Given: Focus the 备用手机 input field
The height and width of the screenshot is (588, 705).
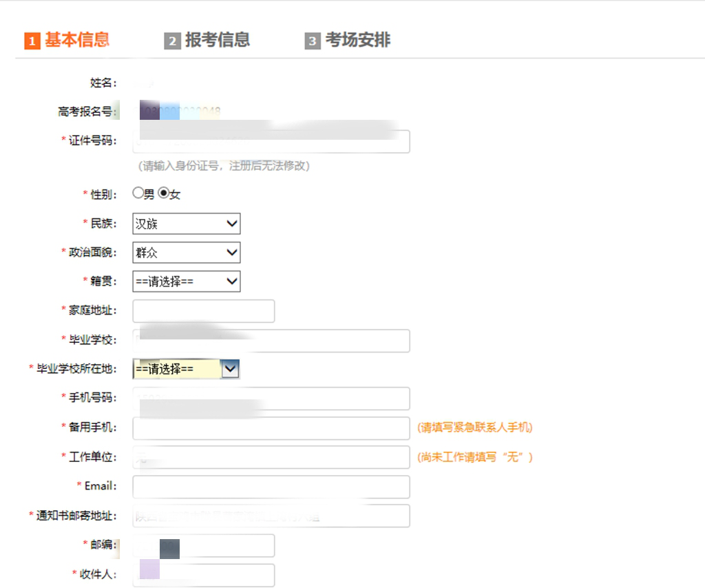Looking at the screenshot, I should 271,428.
